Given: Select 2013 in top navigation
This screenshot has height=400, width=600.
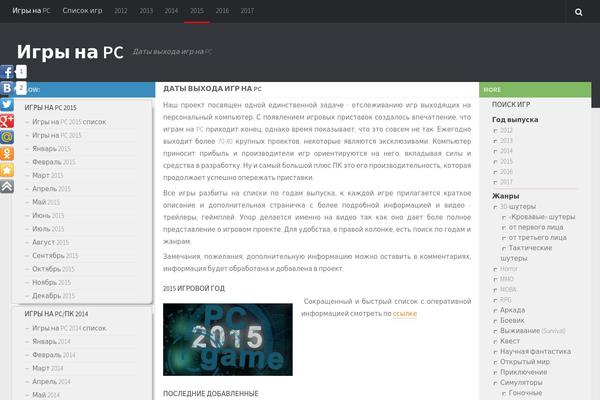Looking at the screenshot, I should click(146, 11).
